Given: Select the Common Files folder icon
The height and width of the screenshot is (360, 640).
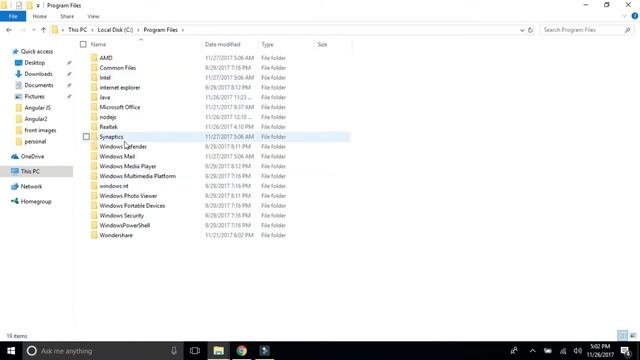Looking at the screenshot, I should (x=94, y=68).
